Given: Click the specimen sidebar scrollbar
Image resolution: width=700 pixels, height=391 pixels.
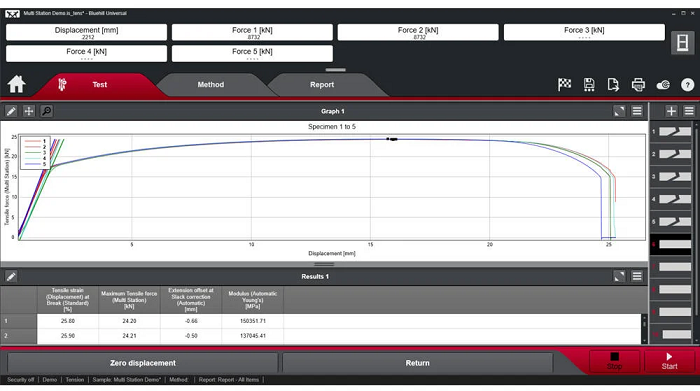Looking at the screenshot, I should 696,232.
